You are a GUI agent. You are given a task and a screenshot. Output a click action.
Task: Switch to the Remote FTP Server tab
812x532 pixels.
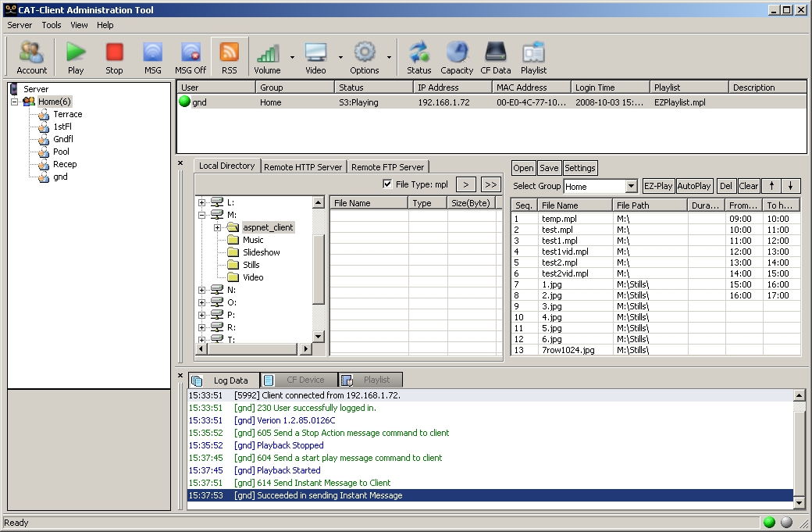click(x=387, y=166)
